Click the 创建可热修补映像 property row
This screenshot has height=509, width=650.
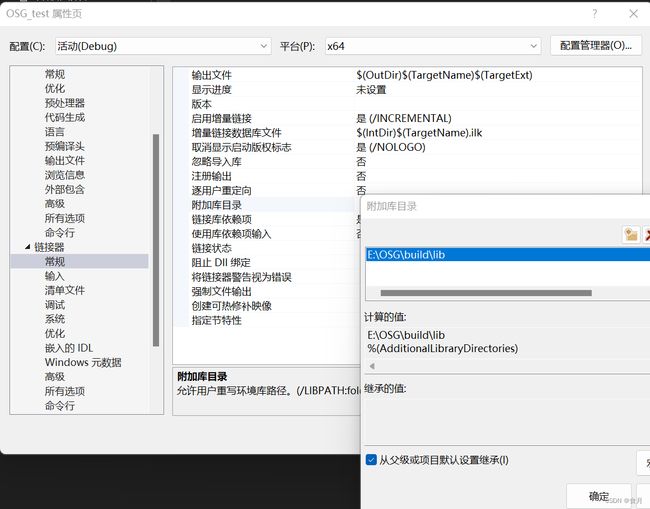274,306
